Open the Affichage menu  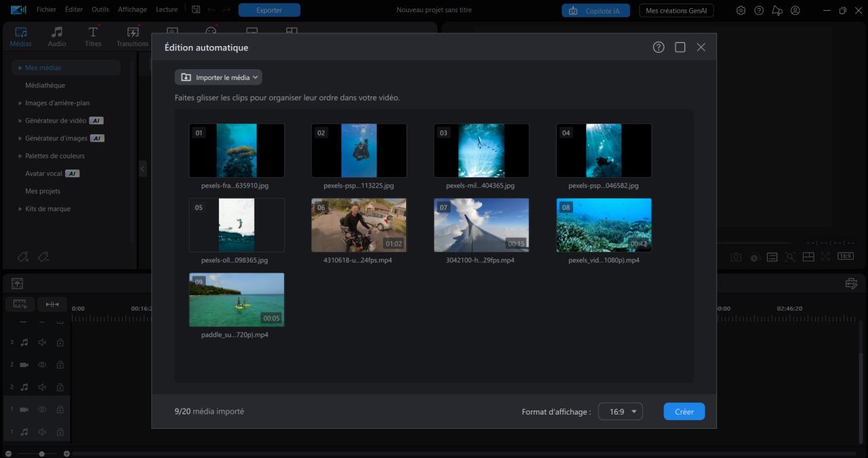coord(132,9)
